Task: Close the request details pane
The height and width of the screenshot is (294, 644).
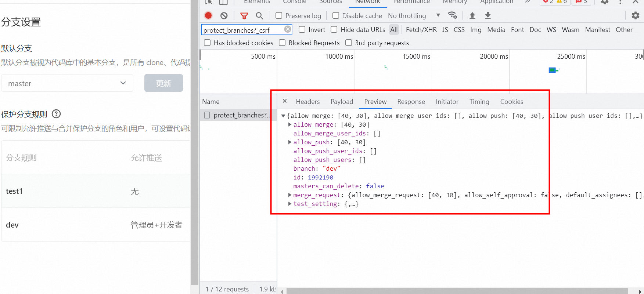Action: (285, 101)
